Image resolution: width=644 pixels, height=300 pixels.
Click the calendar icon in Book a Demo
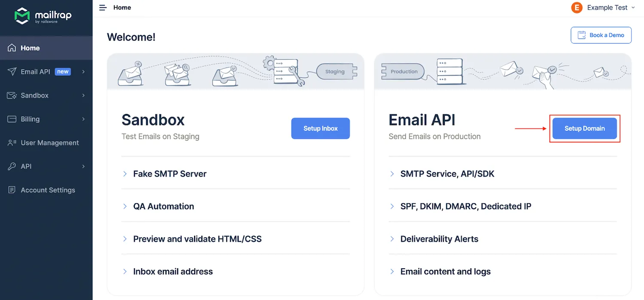click(x=582, y=35)
